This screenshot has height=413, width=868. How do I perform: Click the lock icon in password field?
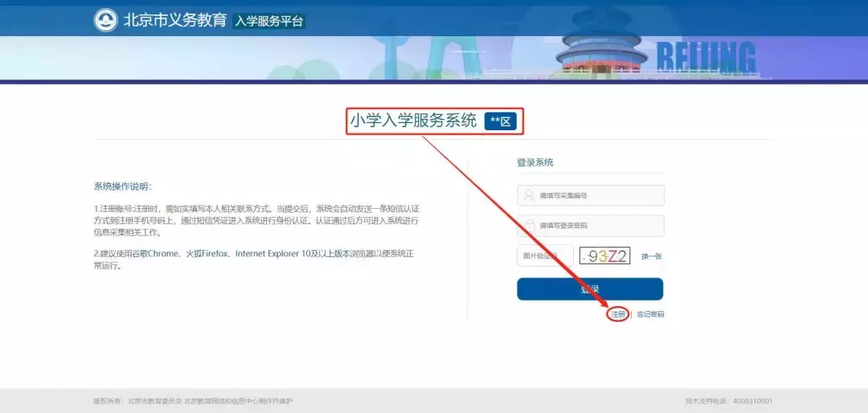(529, 225)
